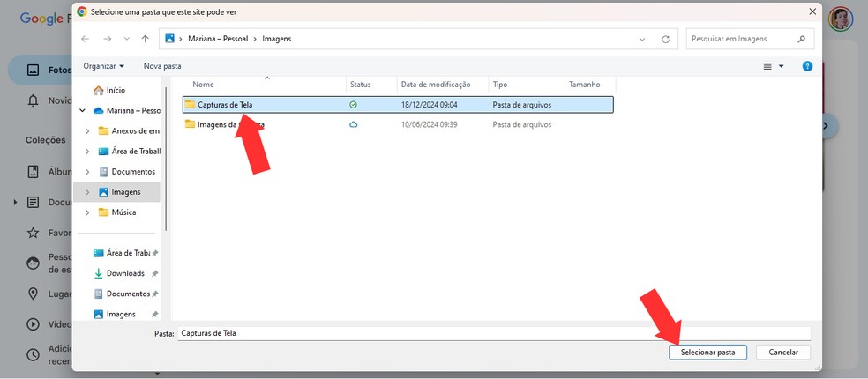
Task: Change the view layout icon
Action: tap(767, 66)
